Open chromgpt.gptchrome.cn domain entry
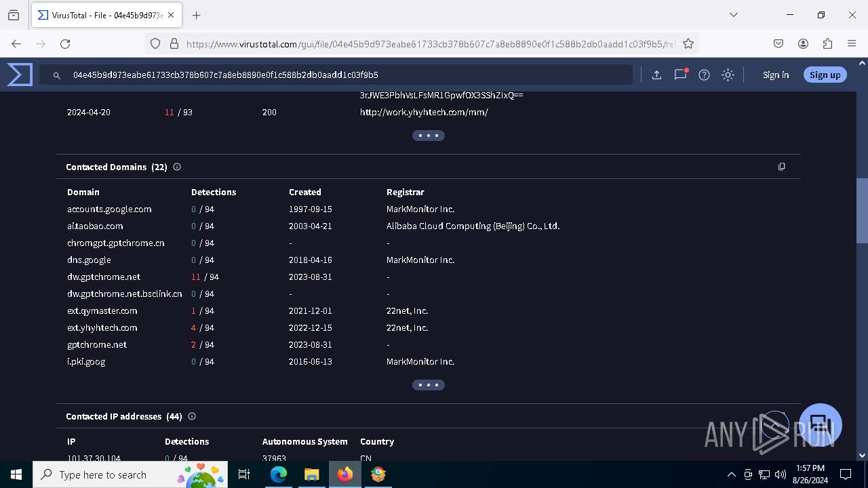The width and height of the screenshot is (868, 488). (116, 243)
